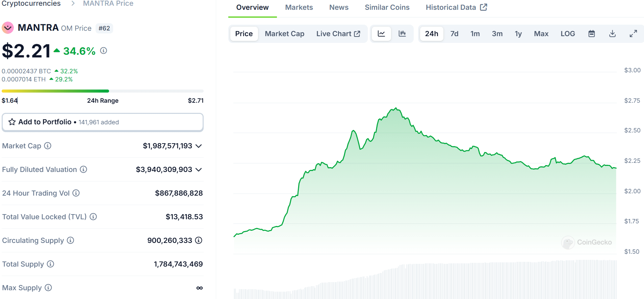644x299 pixels.
Task: Expand chart to fullscreen icon
Action: coord(633,34)
